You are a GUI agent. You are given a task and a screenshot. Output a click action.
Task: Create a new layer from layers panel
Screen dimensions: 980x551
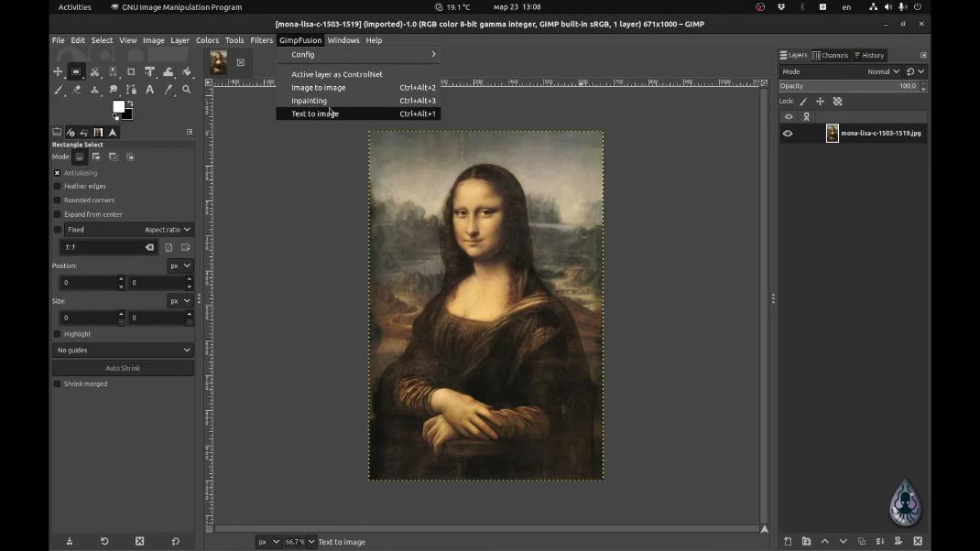point(788,541)
